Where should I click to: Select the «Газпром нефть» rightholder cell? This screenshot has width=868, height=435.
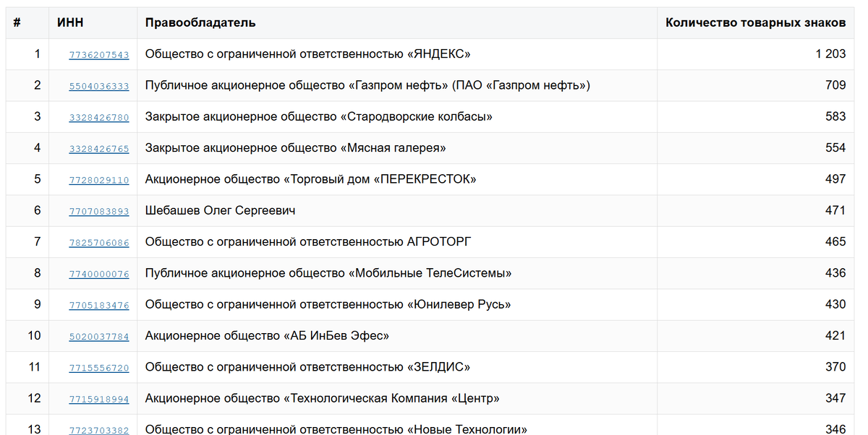[x=397, y=85]
